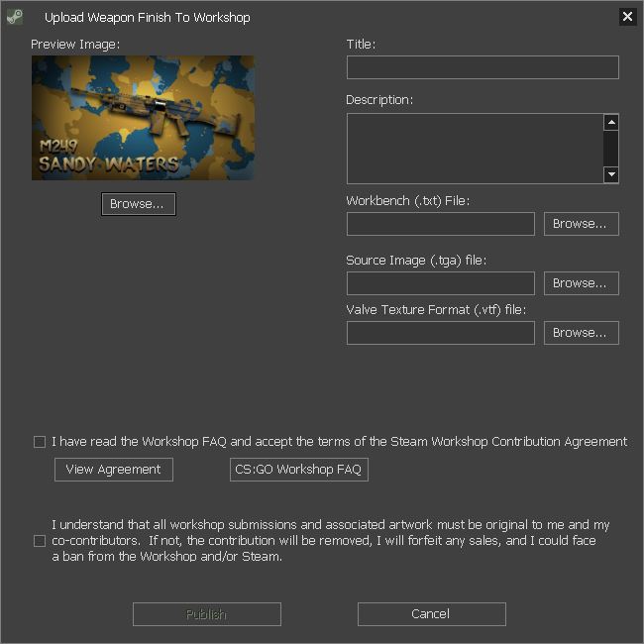Click the Description scrollbar down arrow
The width and height of the screenshot is (644, 644).
[x=611, y=174]
